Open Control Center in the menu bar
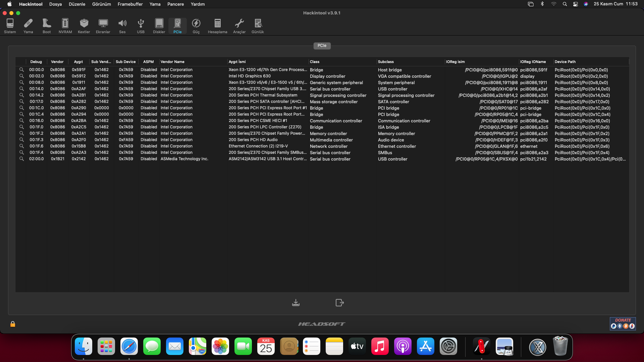The height and width of the screenshot is (362, 644). [x=575, y=4]
